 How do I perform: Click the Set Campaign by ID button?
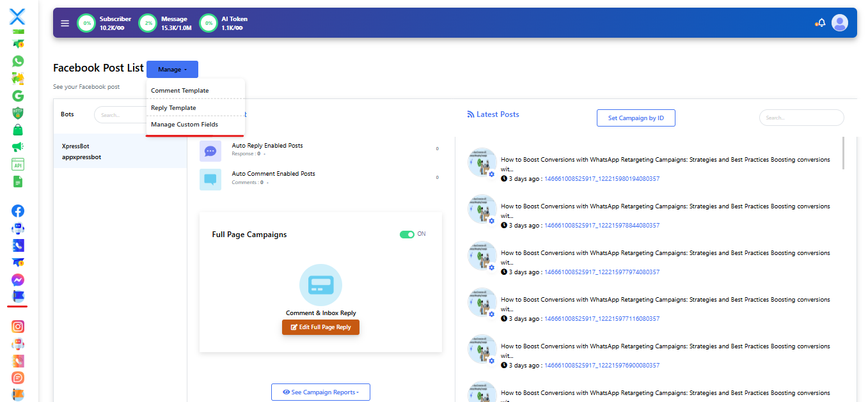click(635, 118)
